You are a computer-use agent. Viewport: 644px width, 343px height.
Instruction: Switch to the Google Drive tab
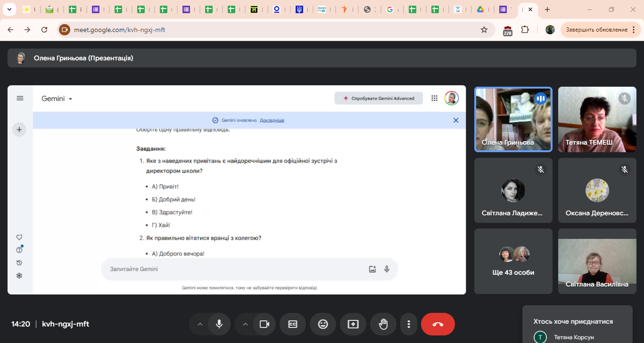click(480, 9)
